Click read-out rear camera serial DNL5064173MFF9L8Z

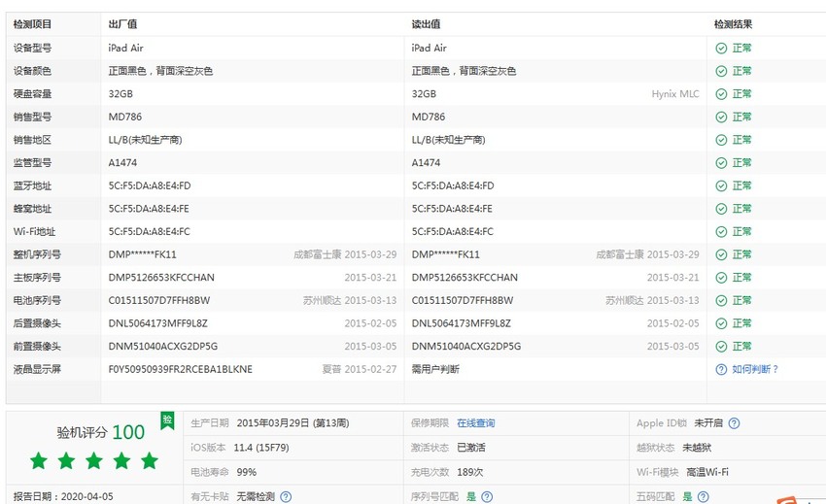[461, 323]
